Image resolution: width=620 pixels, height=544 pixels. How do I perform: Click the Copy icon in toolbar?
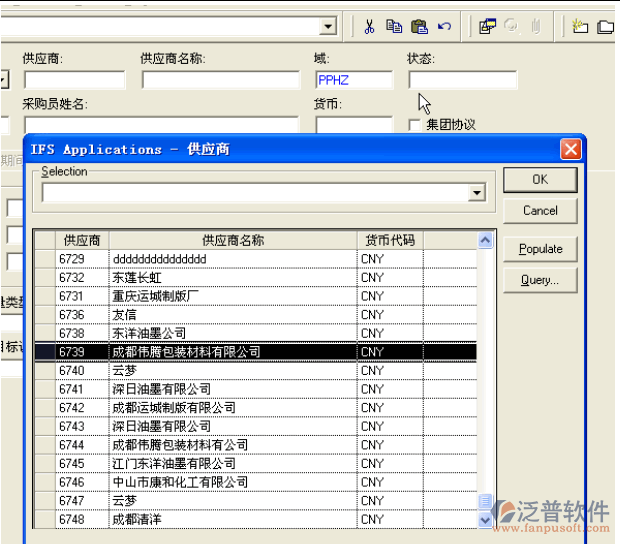(394, 26)
